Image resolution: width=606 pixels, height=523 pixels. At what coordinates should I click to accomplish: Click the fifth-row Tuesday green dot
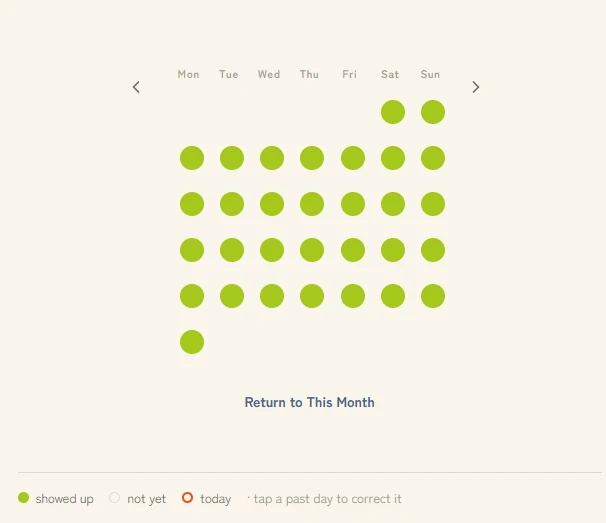(232, 296)
